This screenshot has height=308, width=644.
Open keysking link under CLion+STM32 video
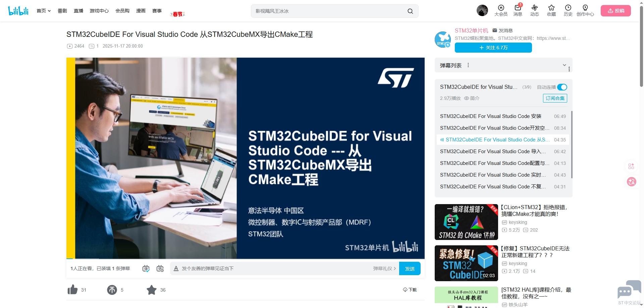point(518,222)
